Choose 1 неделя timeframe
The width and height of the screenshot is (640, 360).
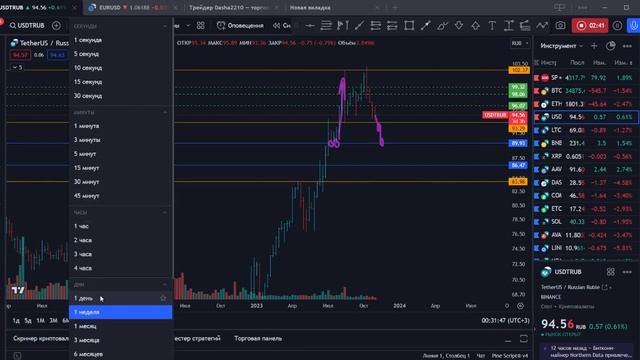[x=120, y=312]
